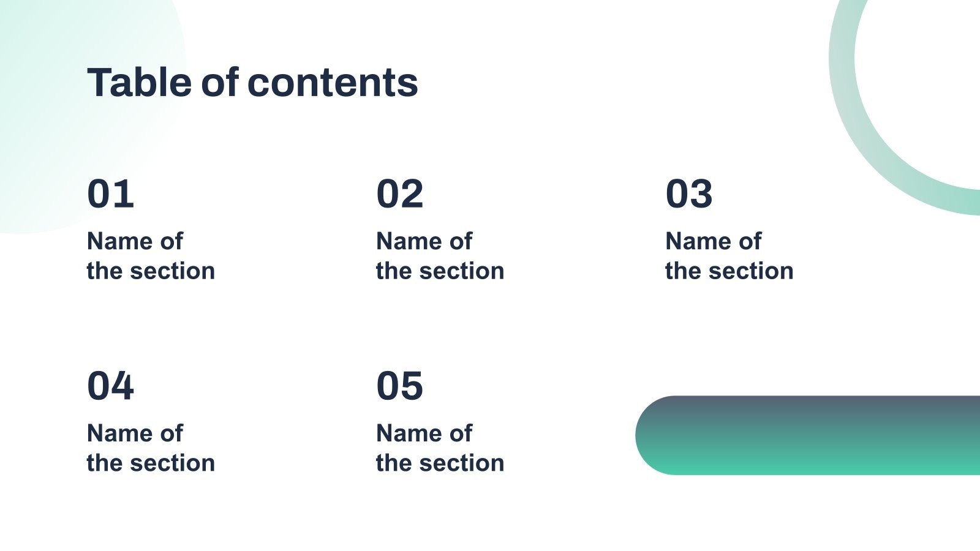Click "the section" line below number 03

pos(729,271)
